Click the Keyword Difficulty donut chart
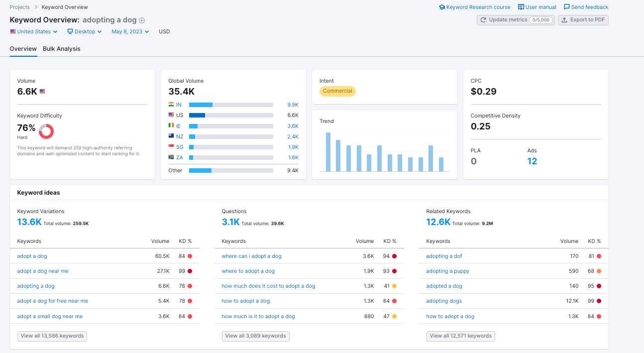The width and height of the screenshot is (644, 353). 46,131
